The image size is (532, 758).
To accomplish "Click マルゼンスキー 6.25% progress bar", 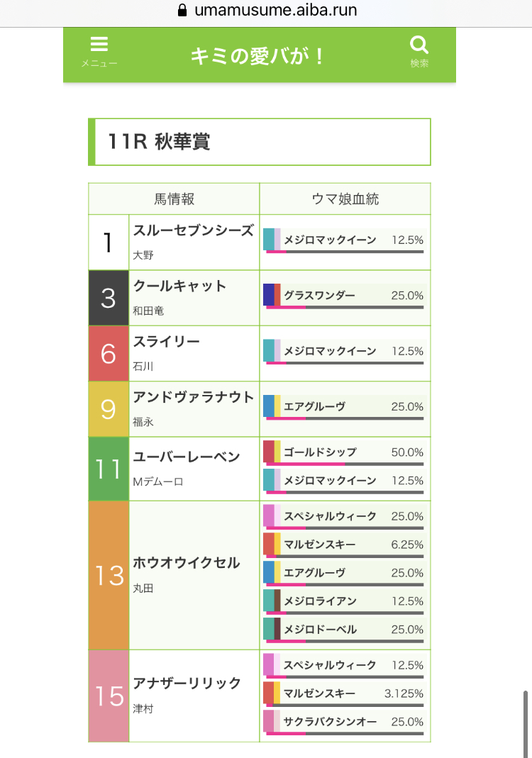I will [345, 557].
